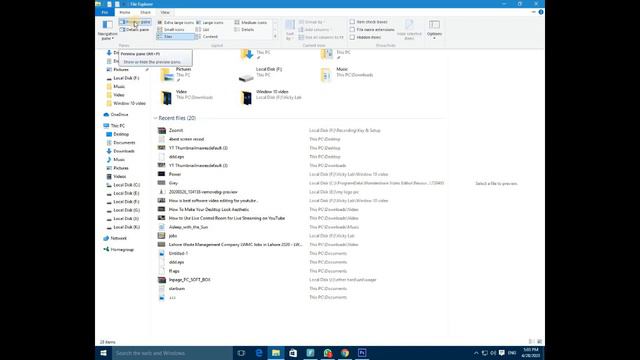The image size is (640, 360).
Task: Select Local Disk (G:) in sidebar
Action: (123, 210)
